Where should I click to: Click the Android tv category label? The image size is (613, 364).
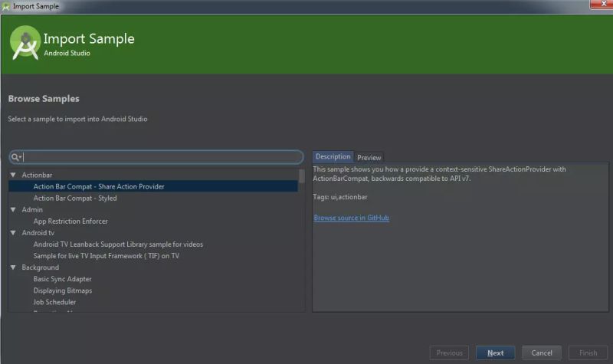38,233
